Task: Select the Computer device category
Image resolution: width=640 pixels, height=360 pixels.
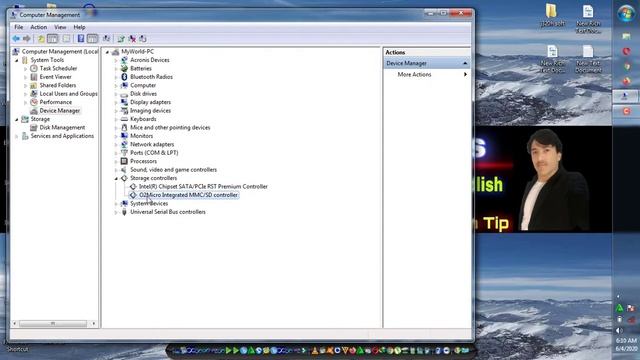Action: coord(143,85)
